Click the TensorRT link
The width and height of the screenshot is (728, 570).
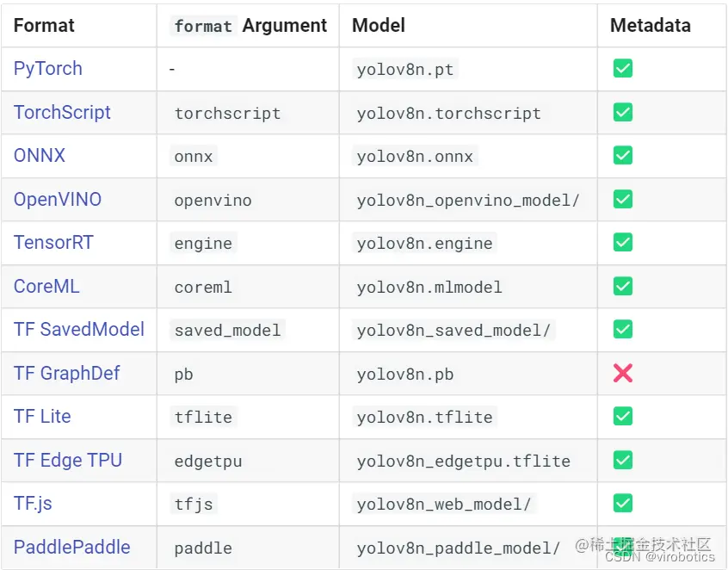[x=53, y=243]
